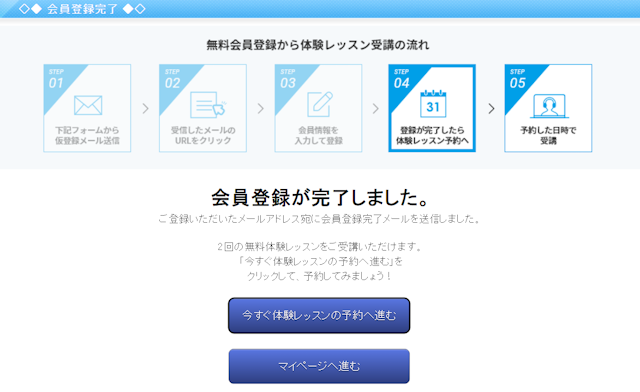Image resolution: width=640 pixels, height=392 pixels.
Task: Click the Step 05 caption 予約した日時で受講
Action: (548, 136)
